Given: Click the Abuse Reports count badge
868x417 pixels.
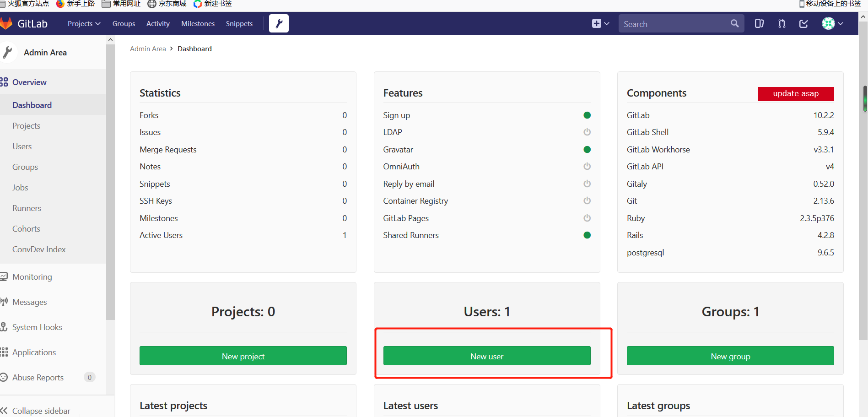Looking at the screenshot, I should (90, 377).
